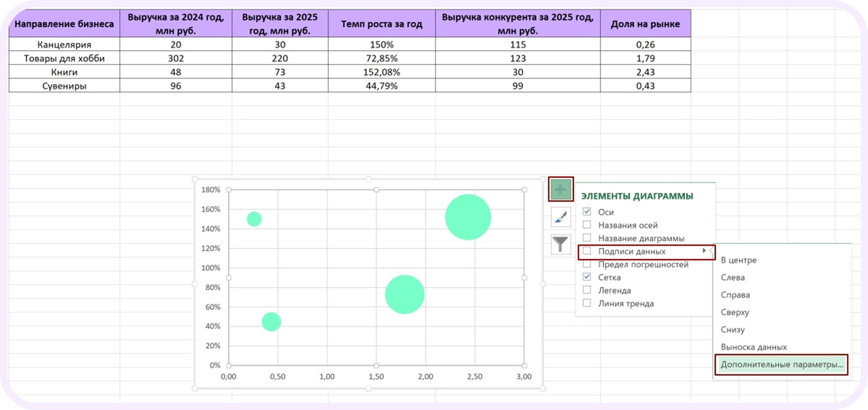
Task: Toggle the Оси checkbox
Action: tap(587, 212)
